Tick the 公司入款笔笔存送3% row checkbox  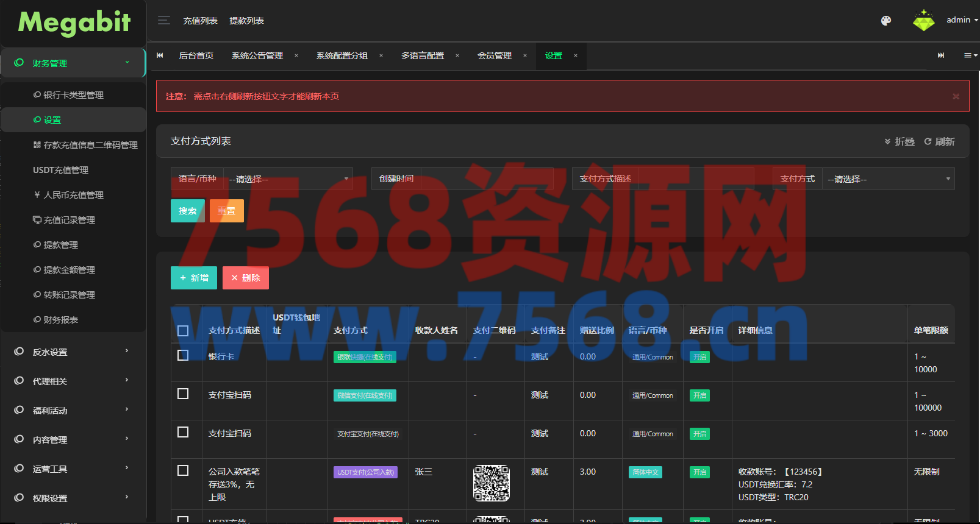tap(183, 470)
